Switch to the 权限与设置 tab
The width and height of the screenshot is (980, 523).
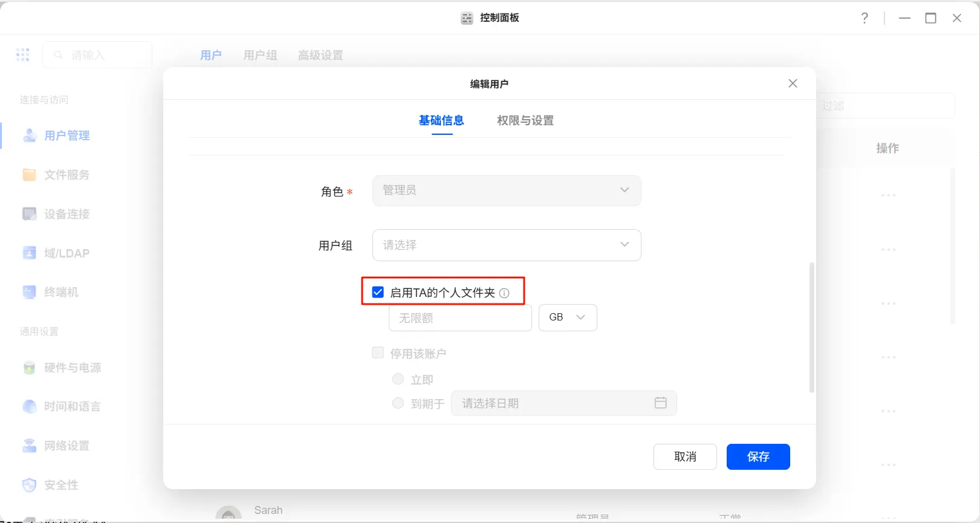(x=525, y=120)
